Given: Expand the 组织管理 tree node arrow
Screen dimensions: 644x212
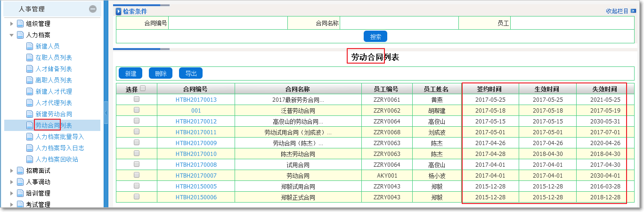Looking at the screenshot, I should click(12, 24).
